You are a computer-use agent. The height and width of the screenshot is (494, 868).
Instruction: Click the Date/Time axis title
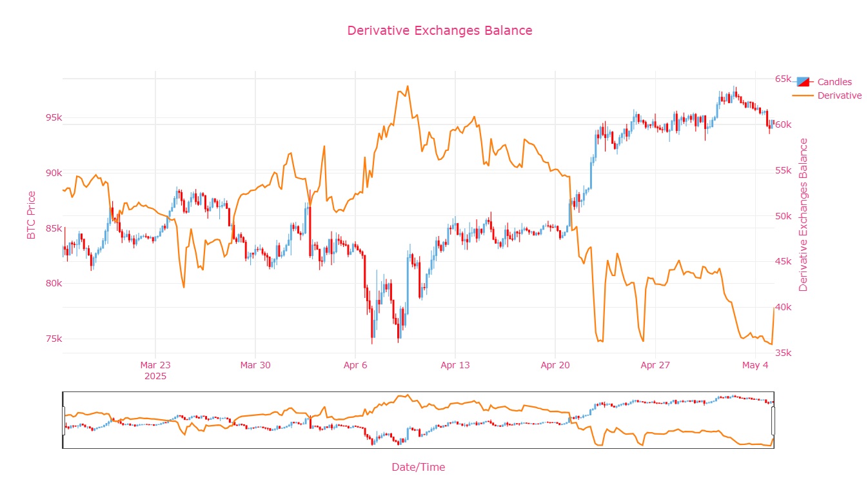(x=418, y=467)
